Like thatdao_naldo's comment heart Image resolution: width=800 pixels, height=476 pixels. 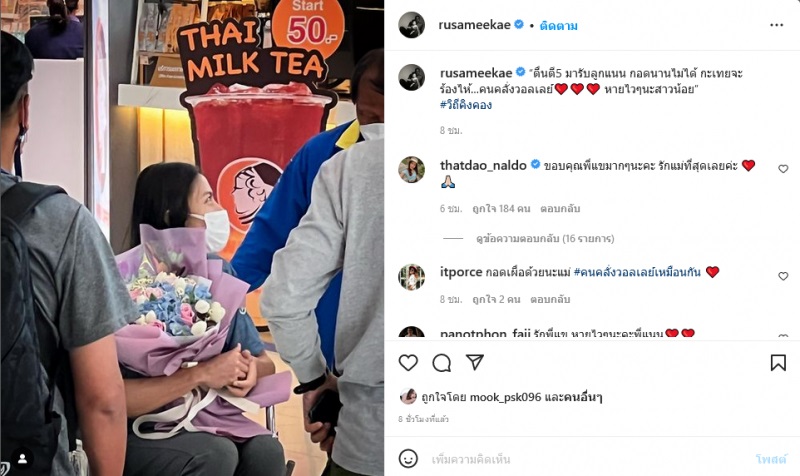(783, 169)
